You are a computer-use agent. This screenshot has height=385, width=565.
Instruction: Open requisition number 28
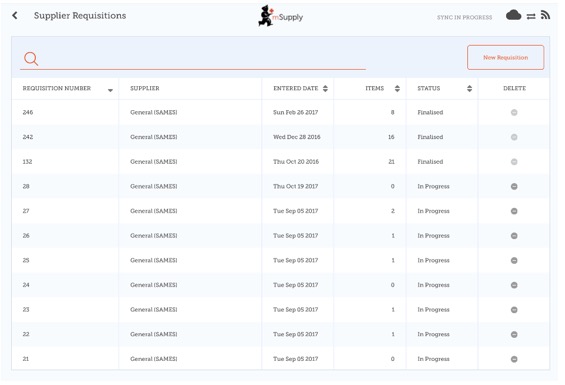click(x=26, y=186)
